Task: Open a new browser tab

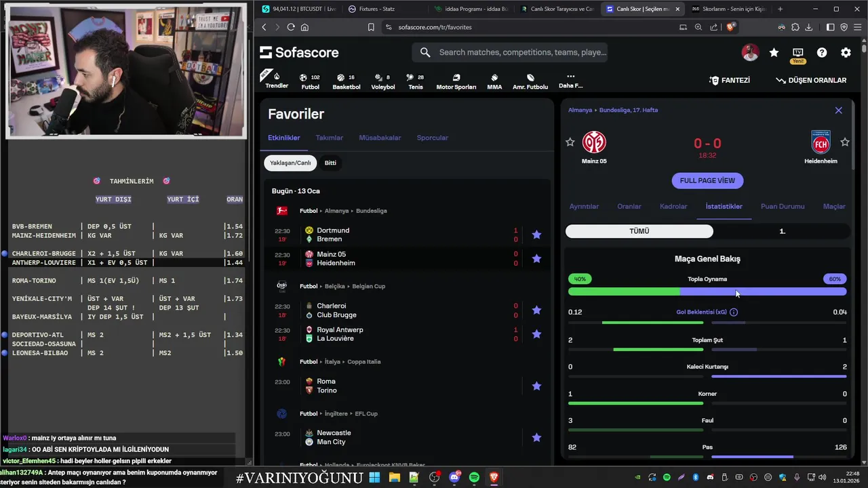Action: coord(780,9)
